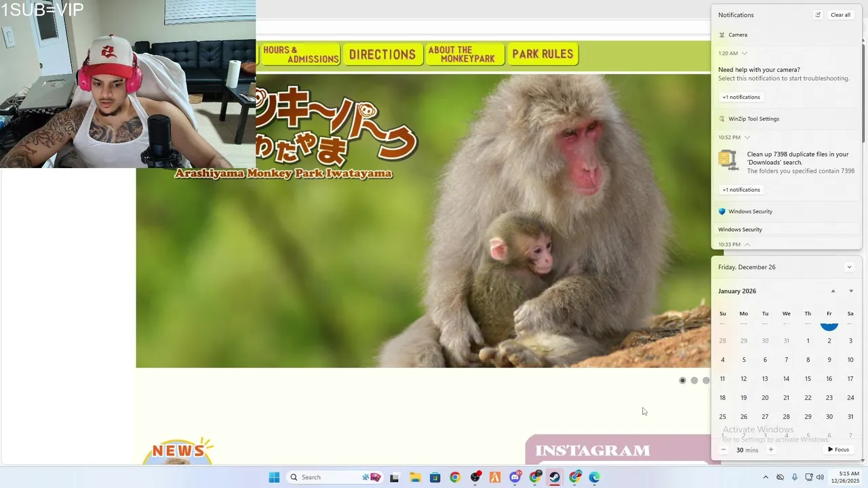This screenshot has width=868, height=488.
Task: Open the Directions menu item
Action: click(382, 54)
